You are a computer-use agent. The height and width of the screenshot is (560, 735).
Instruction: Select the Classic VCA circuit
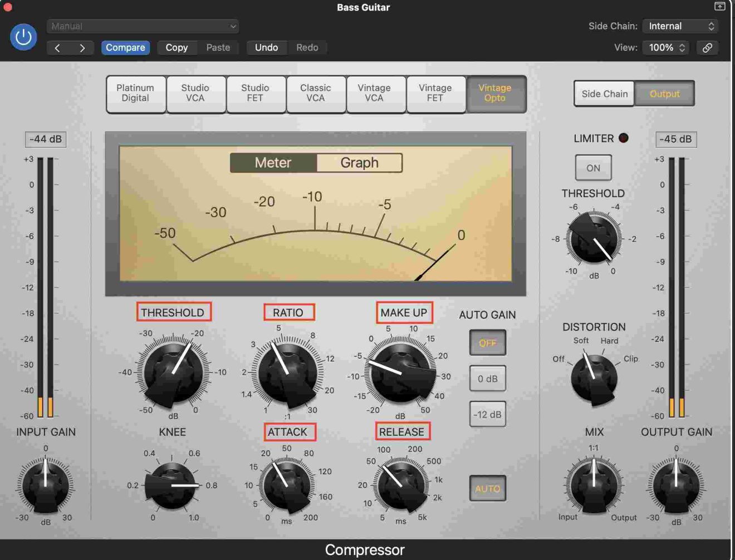point(316,94)
